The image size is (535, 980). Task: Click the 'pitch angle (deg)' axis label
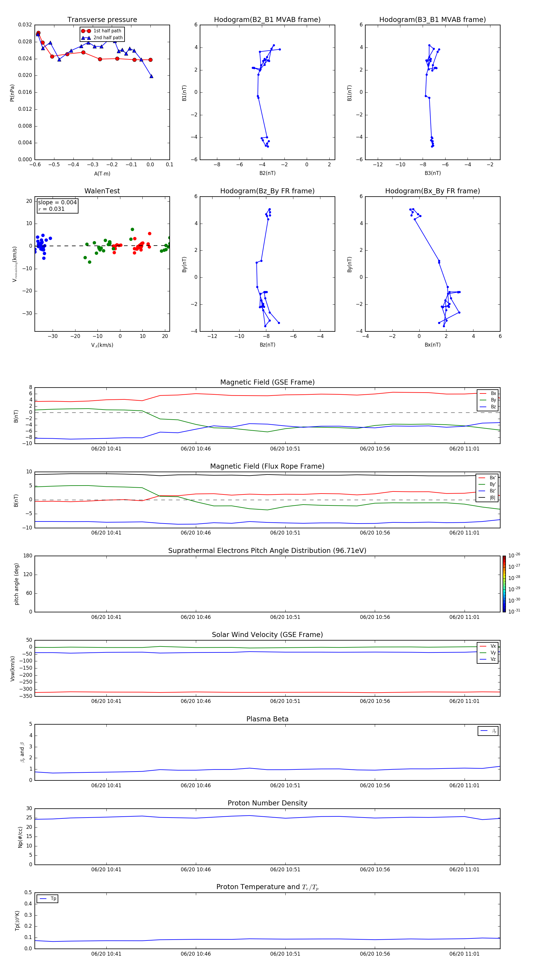click(x=16, y=584)
